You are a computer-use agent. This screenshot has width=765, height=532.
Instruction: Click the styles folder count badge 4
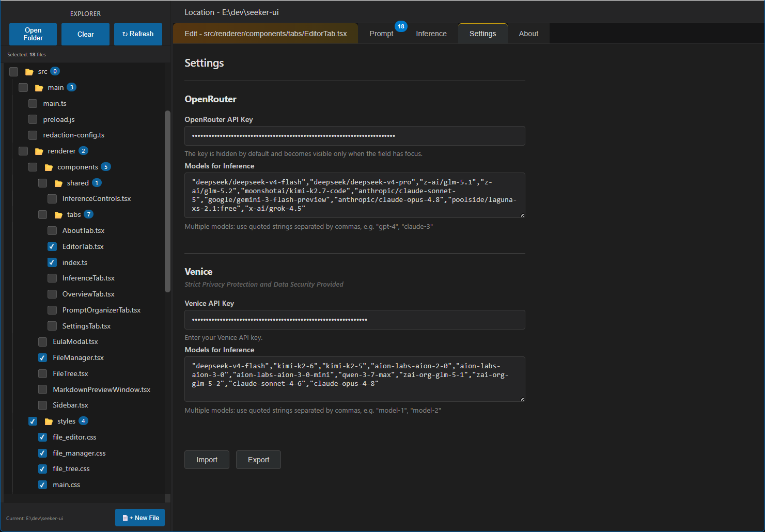pos(83,421)
